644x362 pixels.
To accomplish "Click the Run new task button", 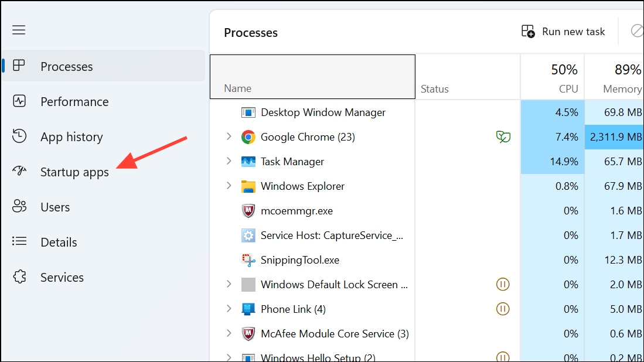I will point(563,31).
